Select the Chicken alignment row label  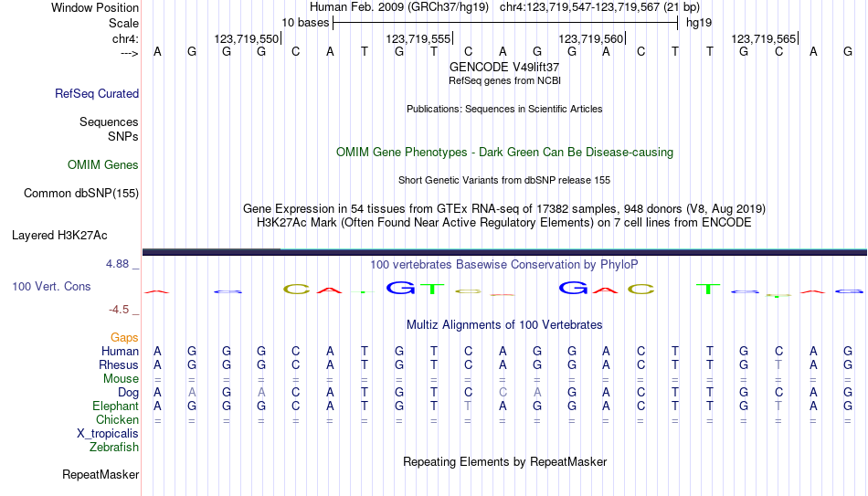[117, 419]
